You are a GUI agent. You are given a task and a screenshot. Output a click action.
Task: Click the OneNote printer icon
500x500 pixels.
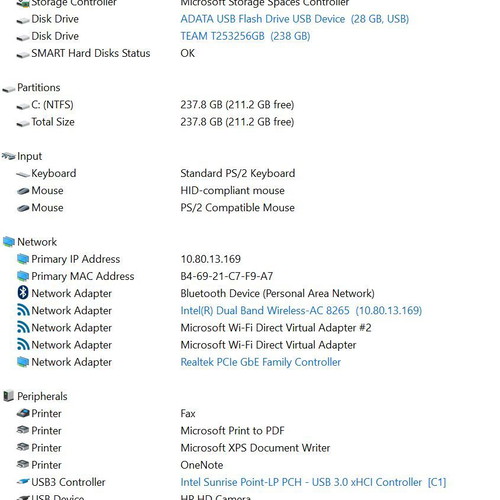tap(23, 464)
